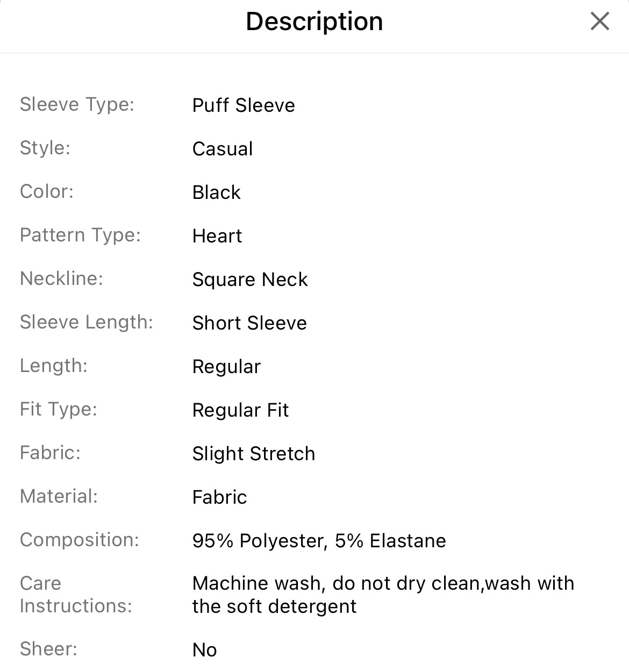This screenshot has width=629, height=672.
Task: Click the Description title
Action: pyautogui.click(x=314, y=22)
